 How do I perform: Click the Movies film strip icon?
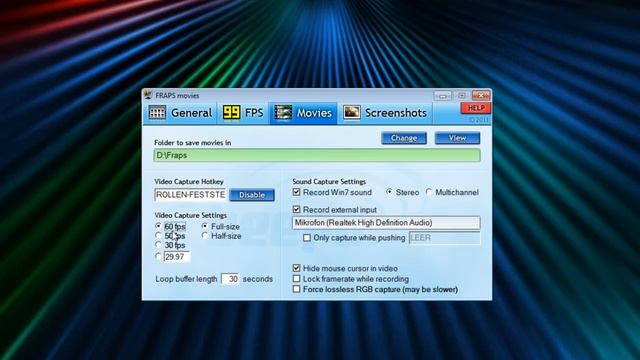click(283, 113)
